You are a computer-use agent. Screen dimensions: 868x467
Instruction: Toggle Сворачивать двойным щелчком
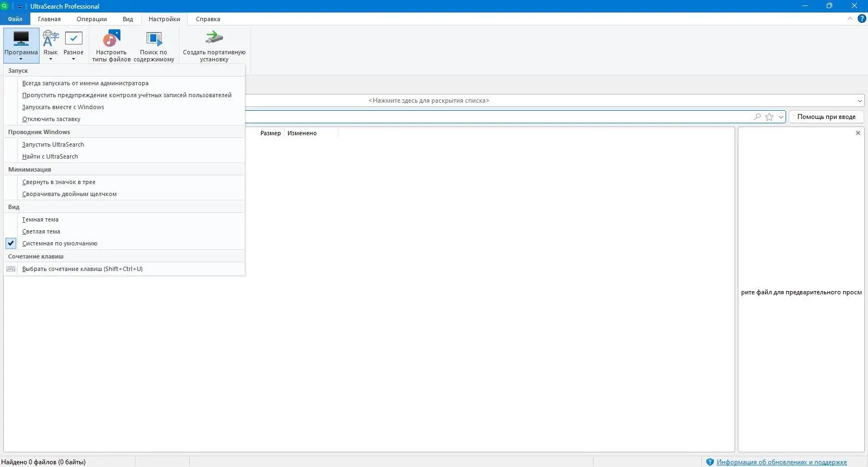tap(124, 194)
